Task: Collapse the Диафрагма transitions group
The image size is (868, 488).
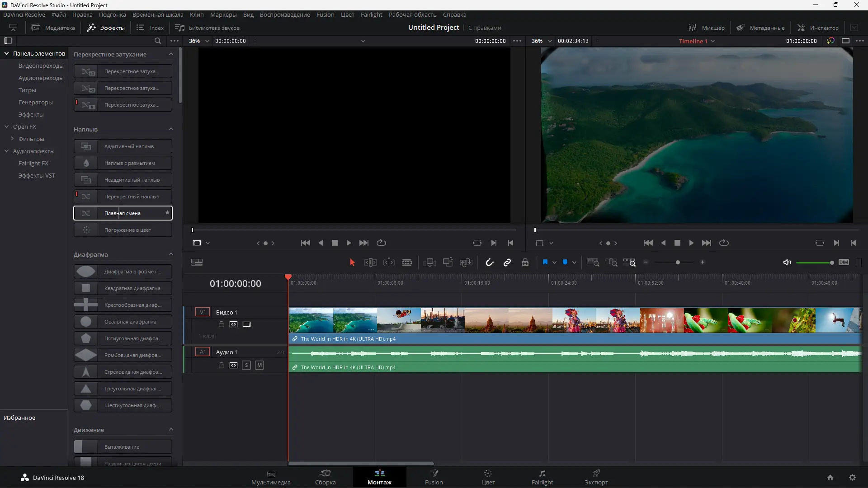Action: coord(171,254)
